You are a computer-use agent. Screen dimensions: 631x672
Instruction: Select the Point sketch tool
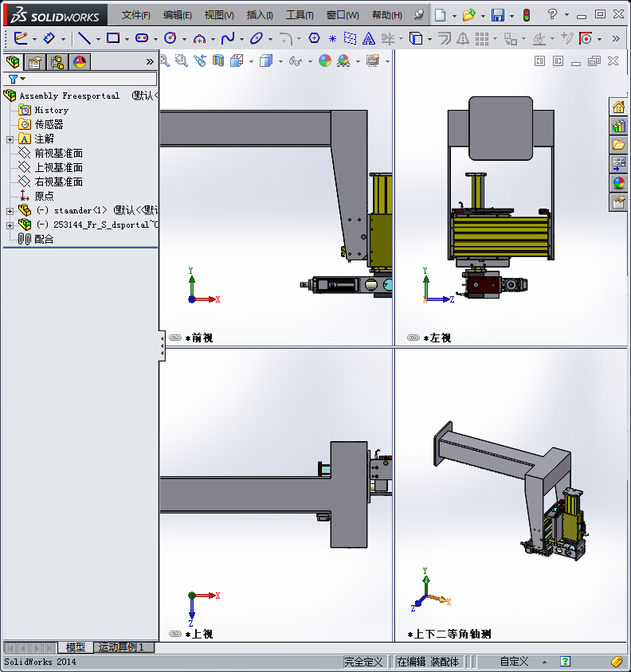point(332,38)
